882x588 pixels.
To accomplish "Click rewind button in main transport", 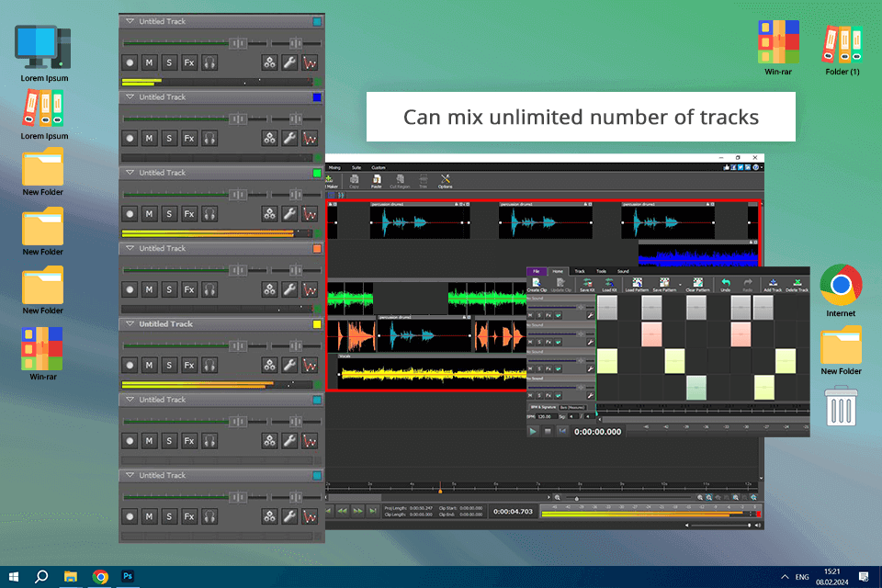I will tap(342, 511).
